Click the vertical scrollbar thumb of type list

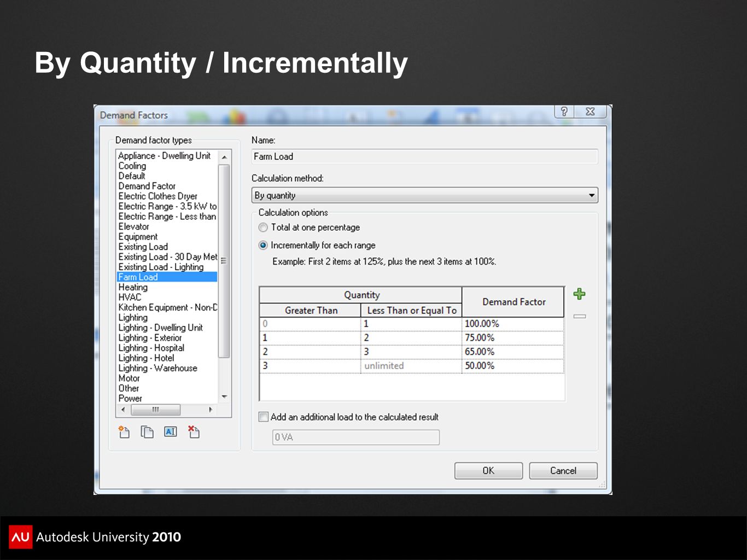(x=224, y=261)
